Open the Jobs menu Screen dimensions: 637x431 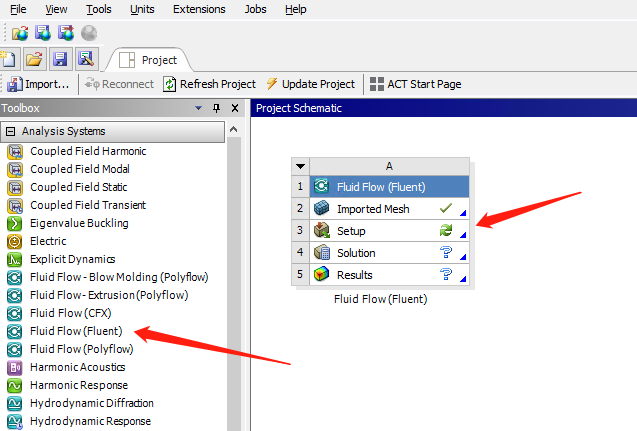255,9
